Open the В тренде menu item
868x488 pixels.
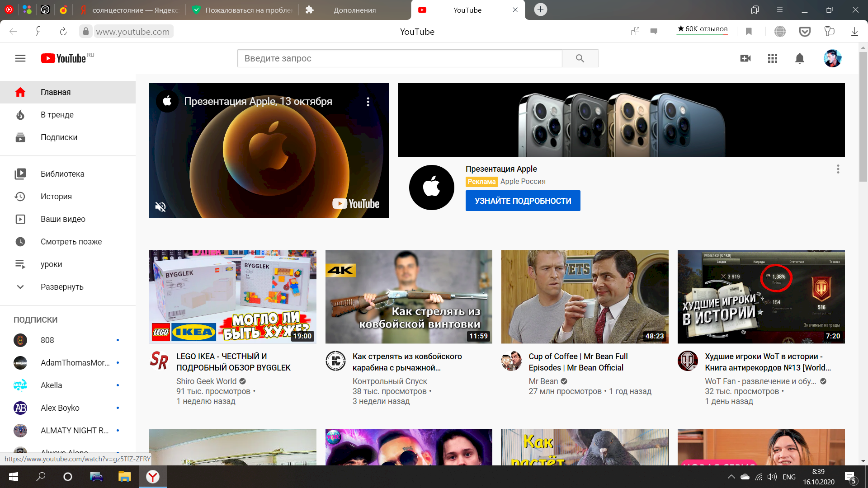tap(57, 114)
